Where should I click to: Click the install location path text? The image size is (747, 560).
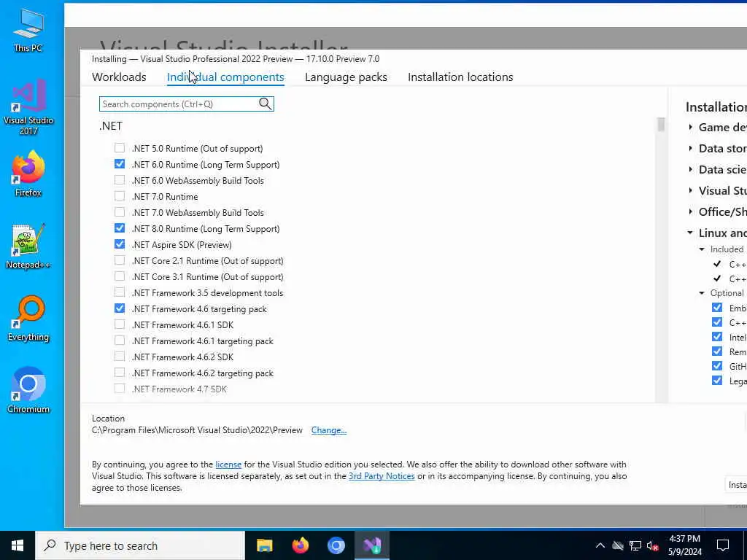pyautogui.click(x=197, y=430)
